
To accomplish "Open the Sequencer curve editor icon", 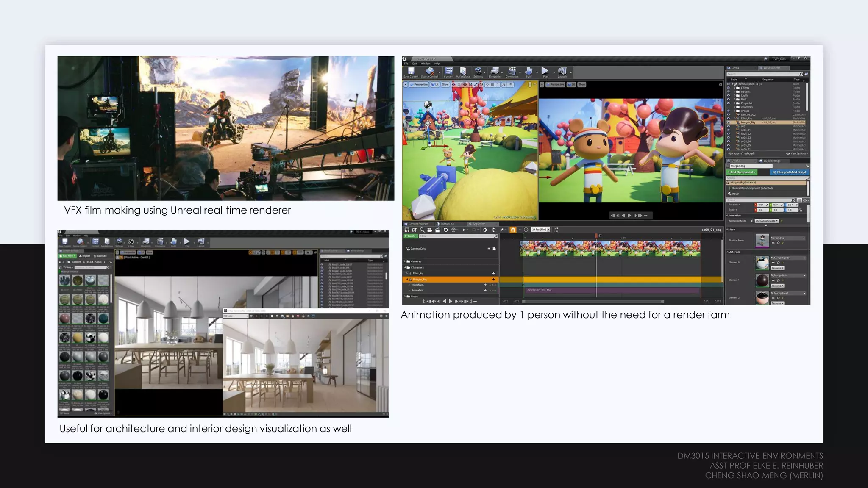I will 556,230.
